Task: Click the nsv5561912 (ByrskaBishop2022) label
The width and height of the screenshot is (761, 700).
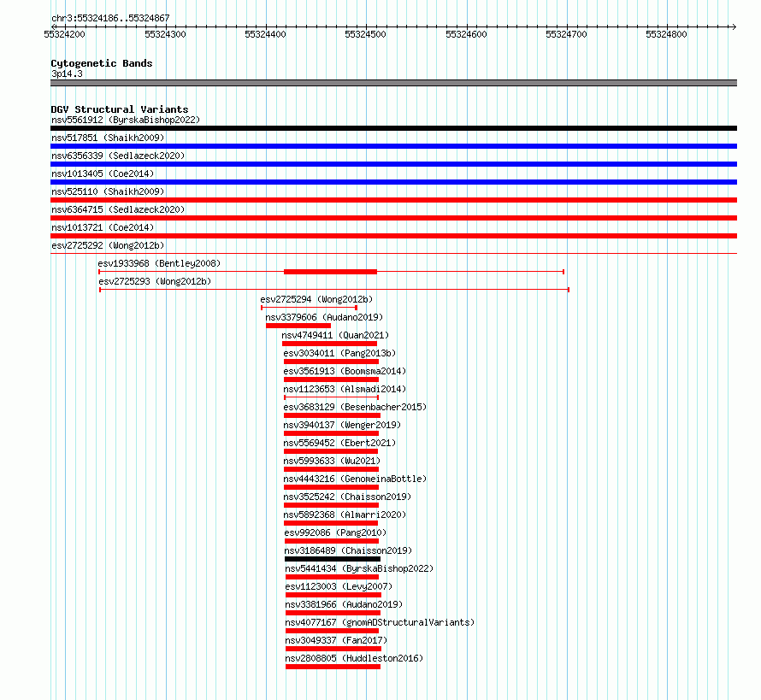Action: [126, 120]
